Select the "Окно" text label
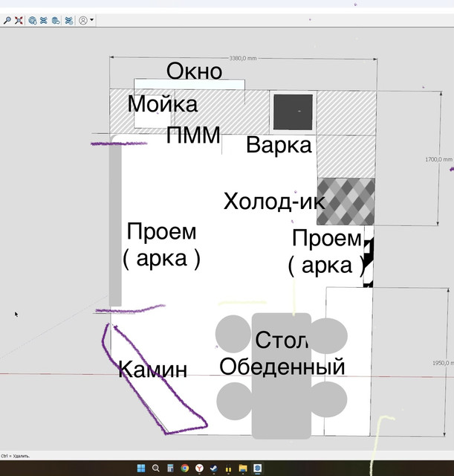Image resolution: width=454 pixels, height=476 pixels. (195, 71)
